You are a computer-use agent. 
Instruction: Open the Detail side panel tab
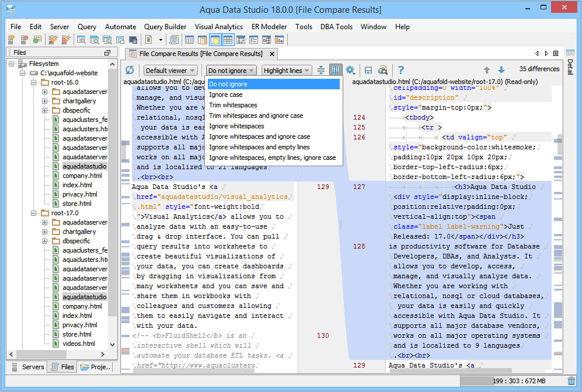click(570, 62)
